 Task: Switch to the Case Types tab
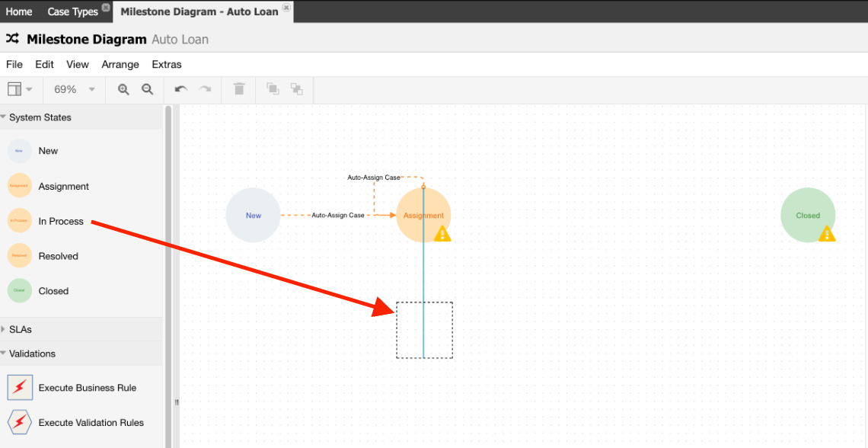coord(72,11)
